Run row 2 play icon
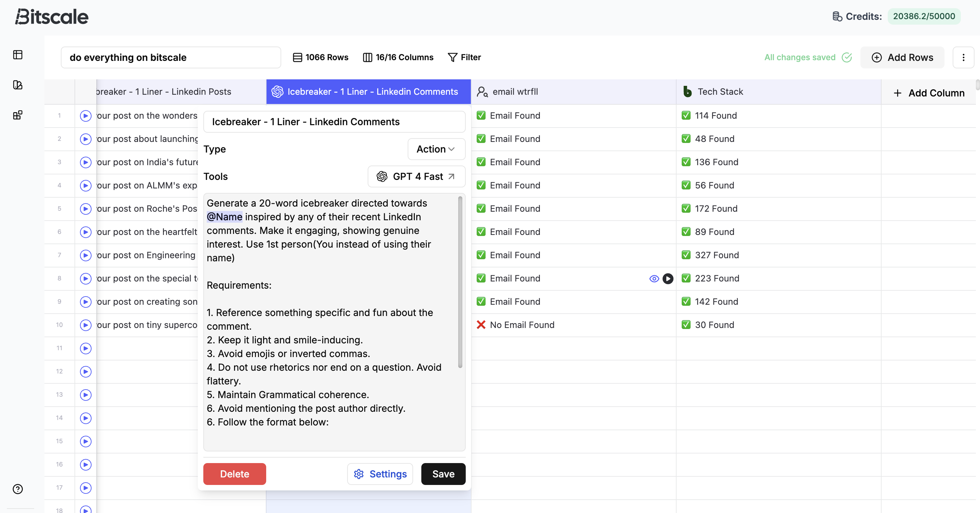980x513 pixels. (86, 139)
